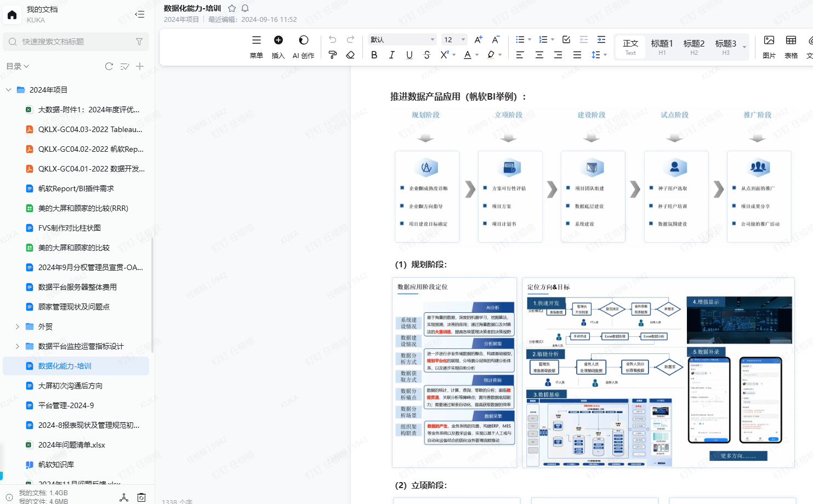The width and height of the screenshot is (813, 504).
Task: Open the font size 12 dropdown
Action: [454, 39]
